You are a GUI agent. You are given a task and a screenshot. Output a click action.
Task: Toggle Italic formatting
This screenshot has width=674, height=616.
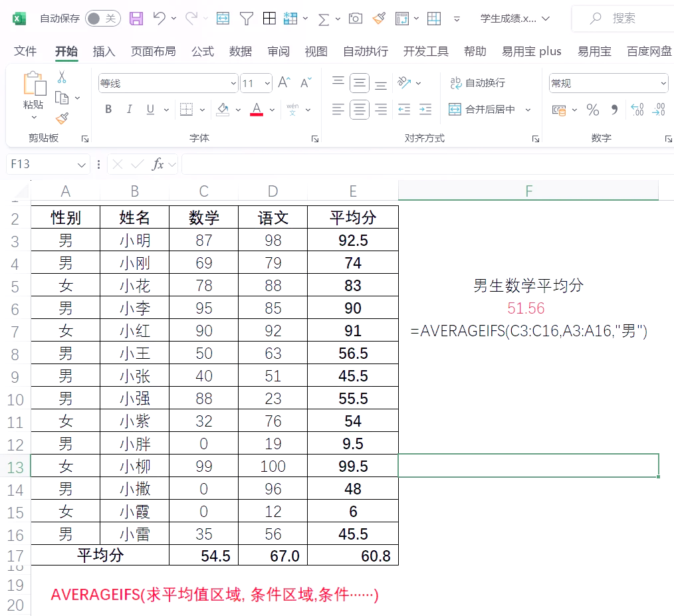pos(129,109)
